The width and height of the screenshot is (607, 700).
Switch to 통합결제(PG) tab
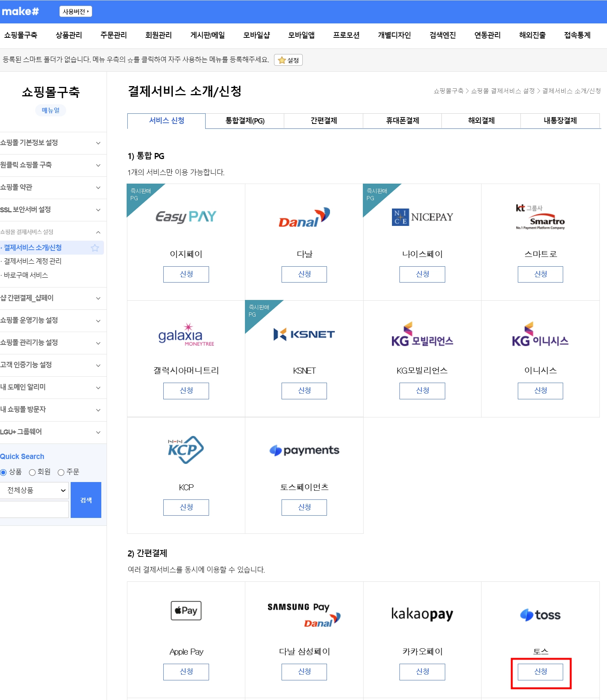click(x=245, y=121)
